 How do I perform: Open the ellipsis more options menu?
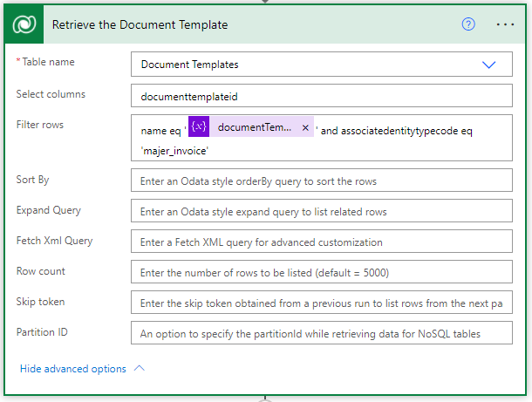point(505,24)
